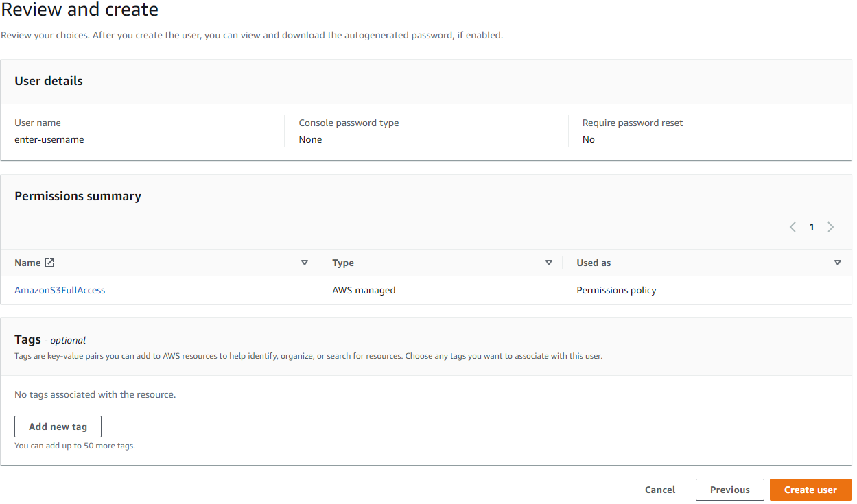Click the AWS managed type cell
Screen dimensions: 857x504
pyautogui.click(x=364, y=290)
